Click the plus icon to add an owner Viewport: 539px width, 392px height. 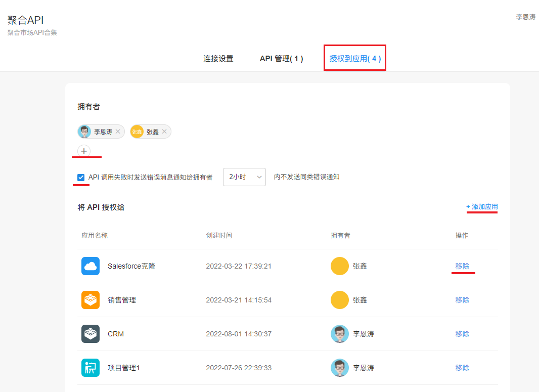point(84,151)
